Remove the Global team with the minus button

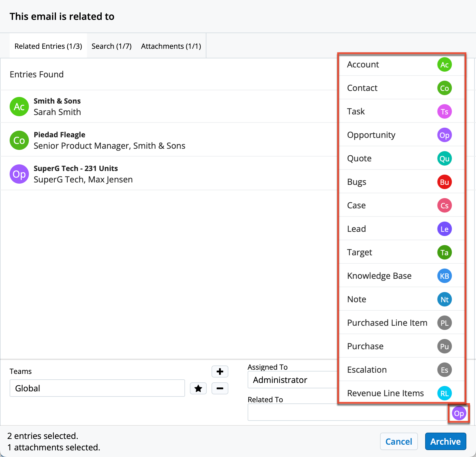point(220,388)
